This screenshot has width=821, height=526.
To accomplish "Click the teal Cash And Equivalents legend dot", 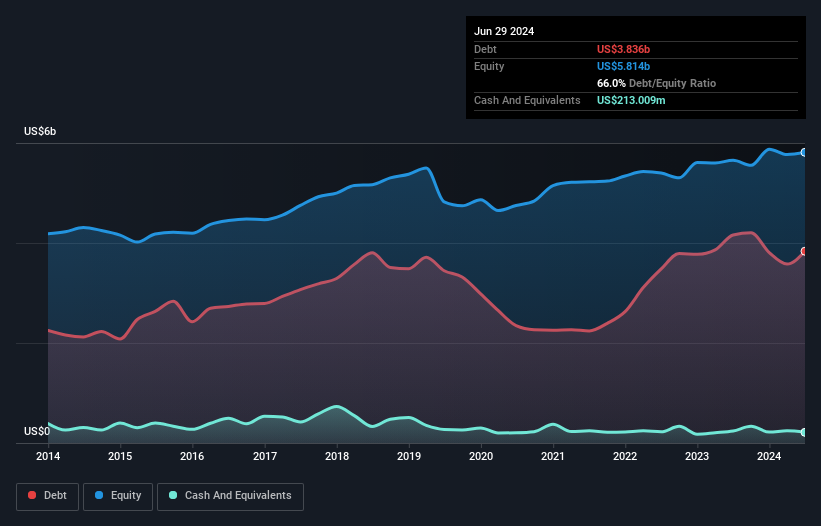I will (173, 495).
